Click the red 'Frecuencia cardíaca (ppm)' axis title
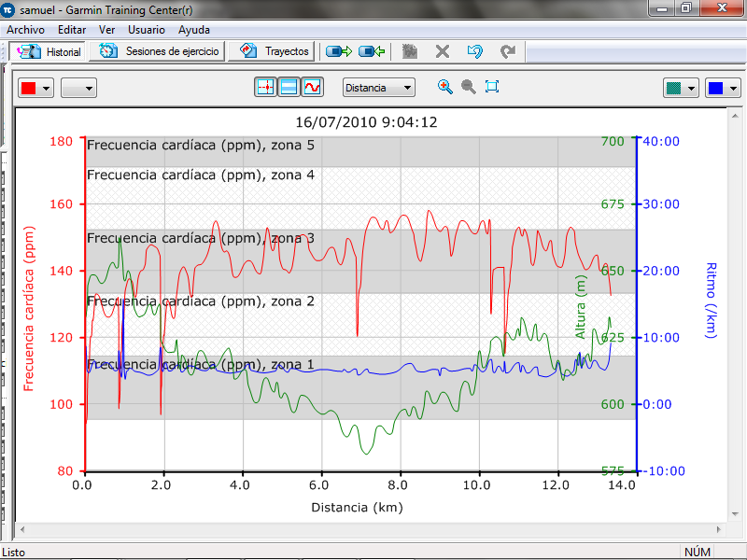Screen dimensions: 747x560 tap(29, 309)
